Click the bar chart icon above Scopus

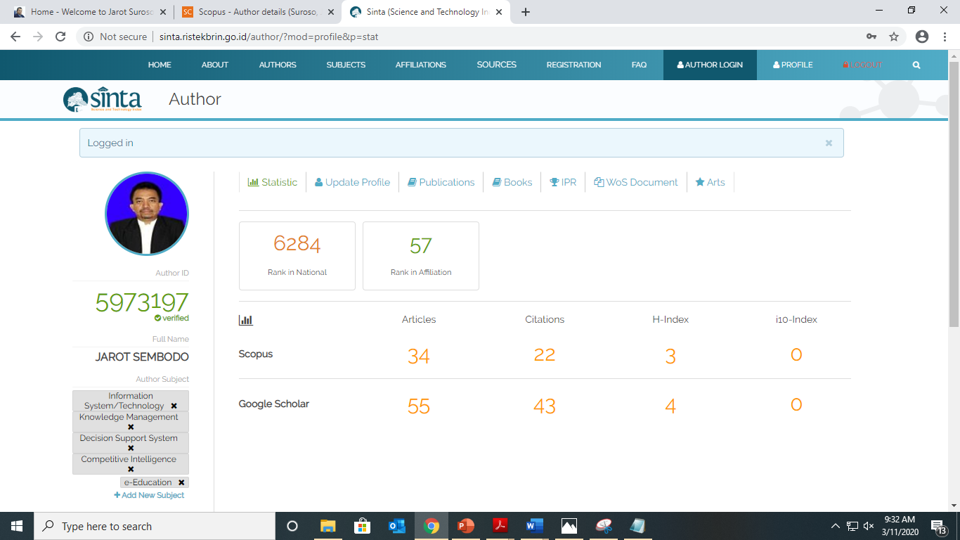click(246, 320)
